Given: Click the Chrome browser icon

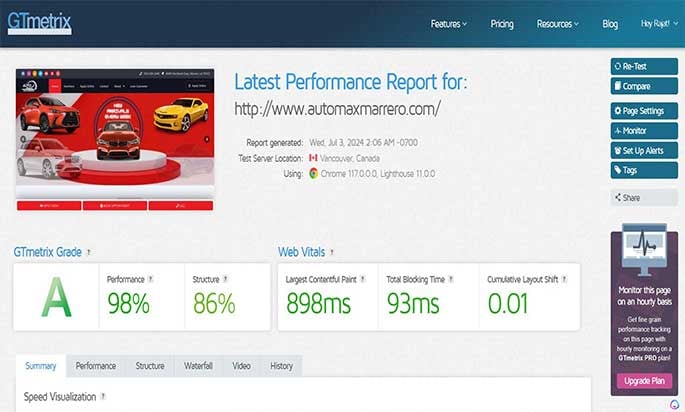Looking at the screenshot, I should click(x=313, y=173).
